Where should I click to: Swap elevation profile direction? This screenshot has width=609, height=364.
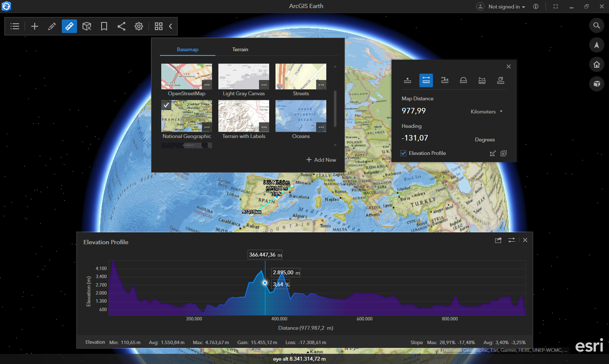point(512,240)
